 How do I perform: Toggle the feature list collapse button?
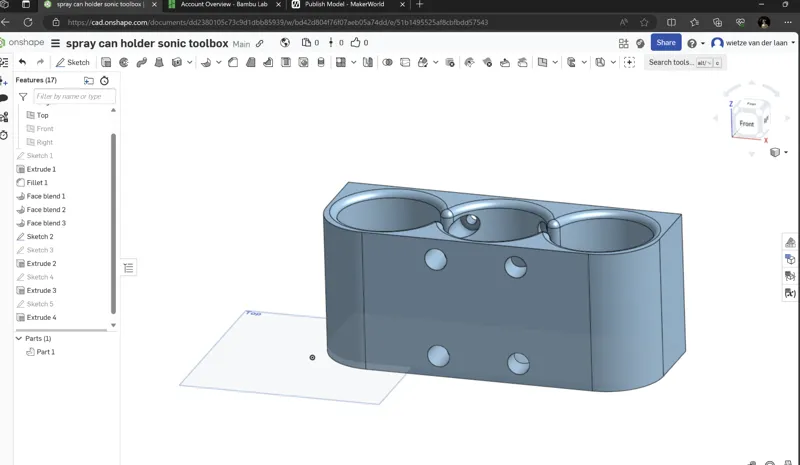tap(129, 267)
